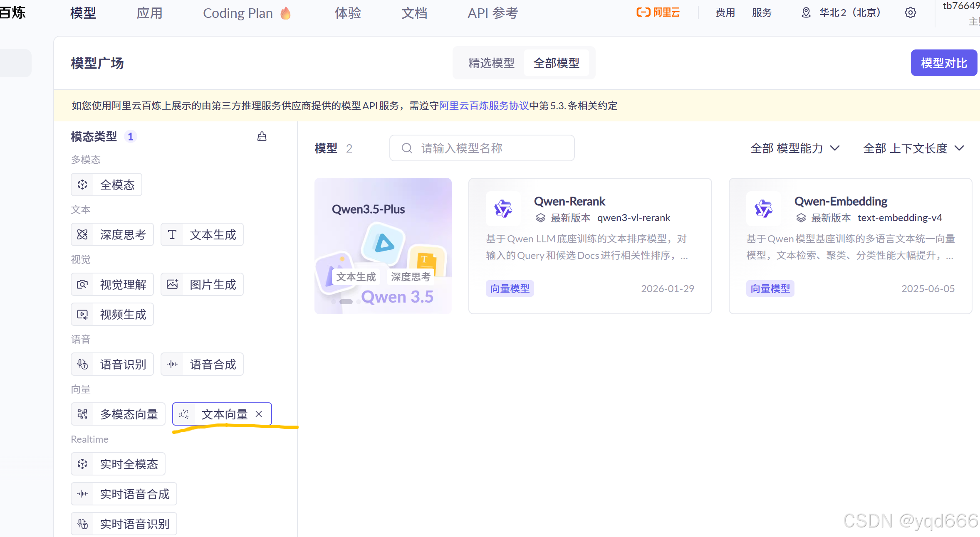The width and height of the screenshot is (980, 537).
Task: Toggle the 视频生成 filter chip
Action: click(x=112, y=314)
